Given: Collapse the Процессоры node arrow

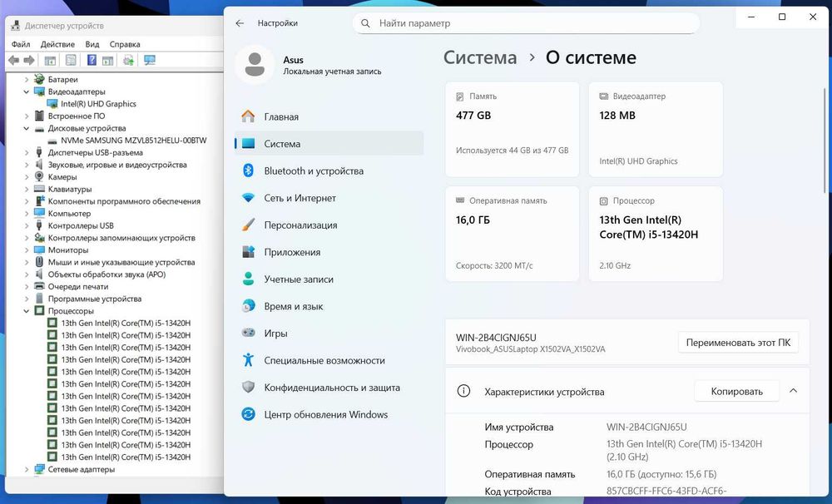Looking at the screenshot, I should tap(27, 311).
